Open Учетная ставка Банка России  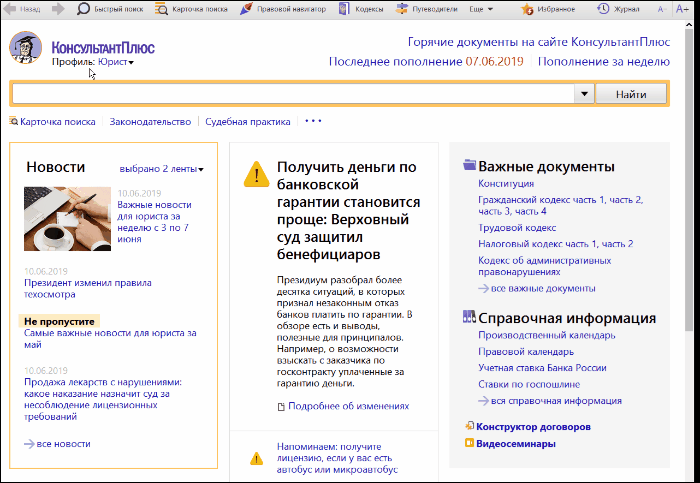coord(542,368)
